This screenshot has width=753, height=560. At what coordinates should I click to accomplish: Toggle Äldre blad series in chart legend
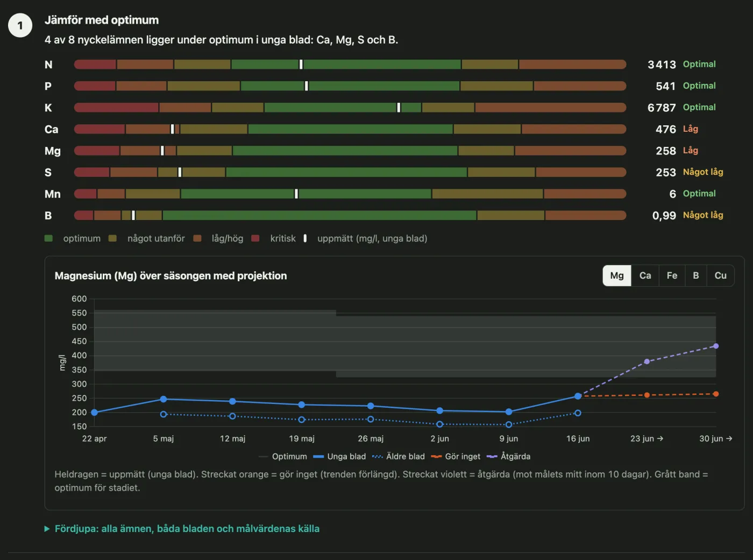click(x=399, y=456)
